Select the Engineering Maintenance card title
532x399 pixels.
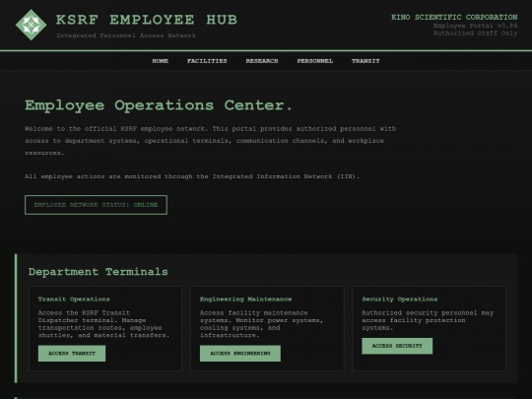click(x=245, y=299)
